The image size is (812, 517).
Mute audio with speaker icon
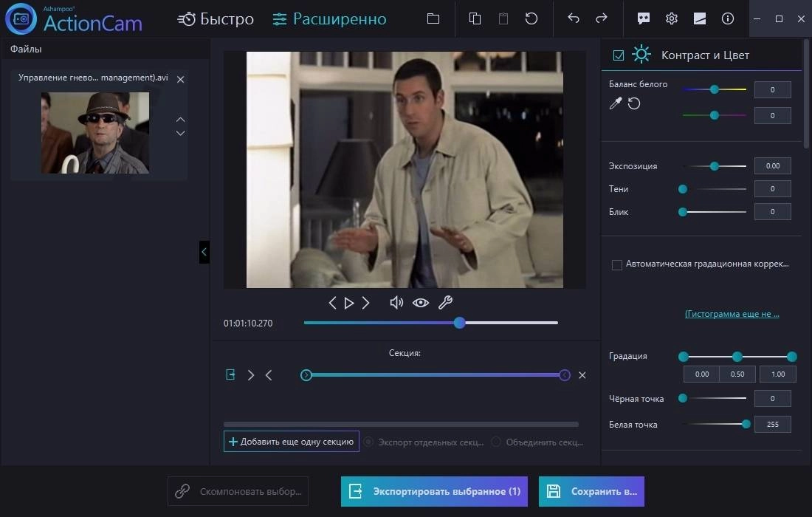[x=396, y=303]
